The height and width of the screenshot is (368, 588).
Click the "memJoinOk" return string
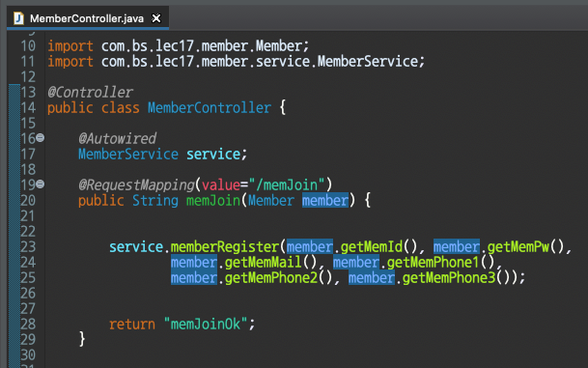tap(206, 324)
